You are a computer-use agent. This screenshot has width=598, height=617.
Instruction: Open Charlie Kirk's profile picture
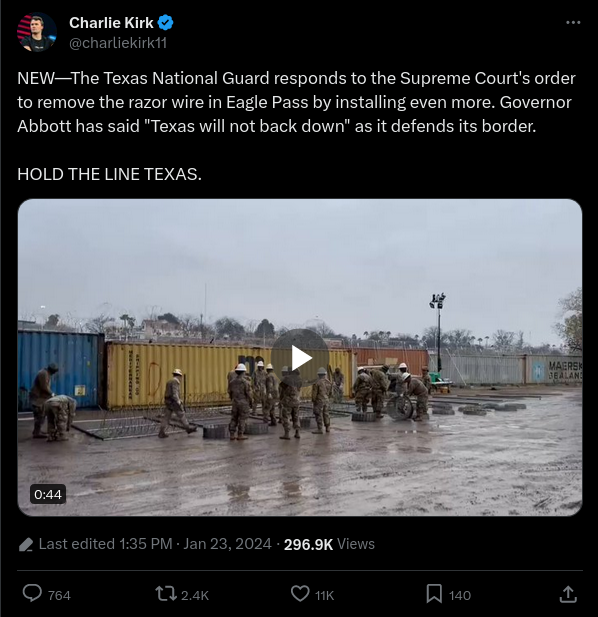tap(37, 32)
